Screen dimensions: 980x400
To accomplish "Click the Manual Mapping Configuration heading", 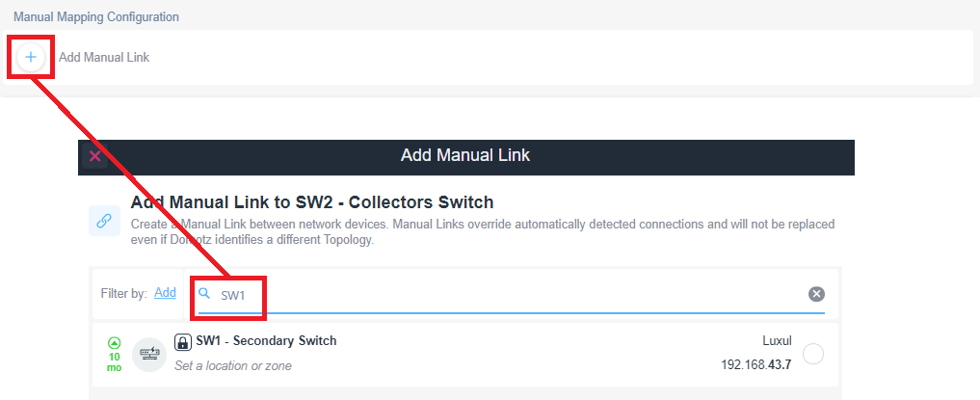I will [x=96, y=17].
